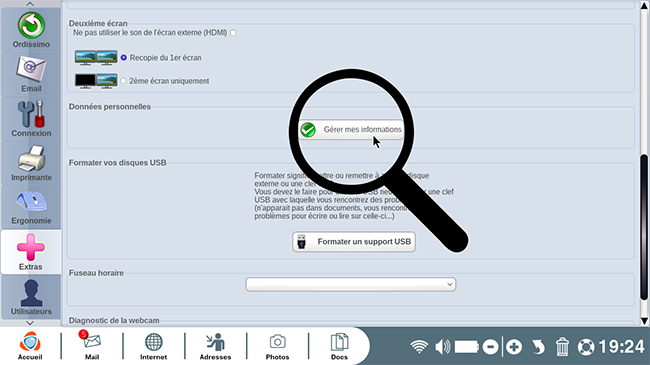Click 'Gérer mes informations' button
The image size is (650, 365).
pyautogui.click(x=351, y=130)
